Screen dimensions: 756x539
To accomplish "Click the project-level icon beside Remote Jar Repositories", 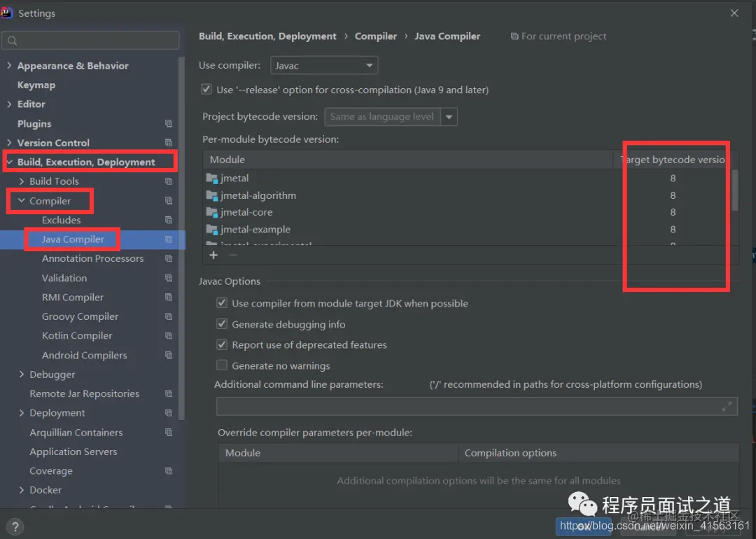I will click(x=169, y=393).
